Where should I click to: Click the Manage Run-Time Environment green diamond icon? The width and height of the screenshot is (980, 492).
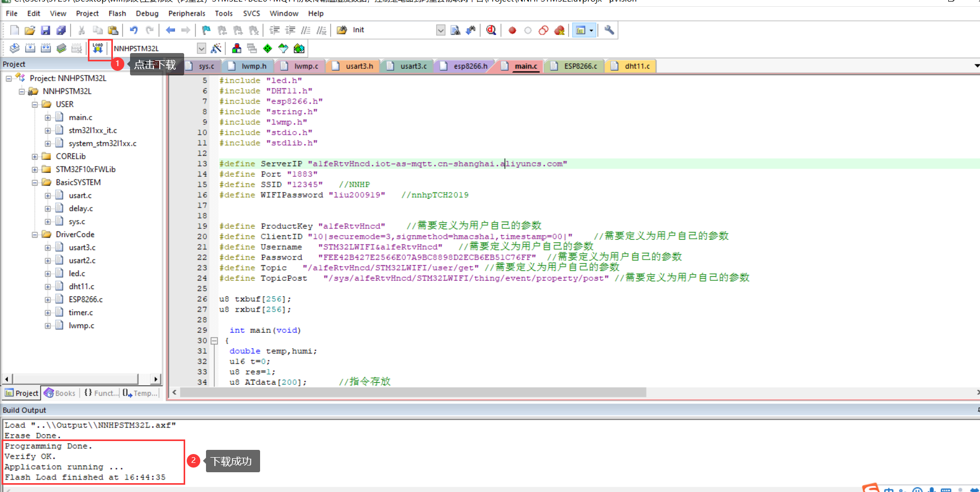267,48
